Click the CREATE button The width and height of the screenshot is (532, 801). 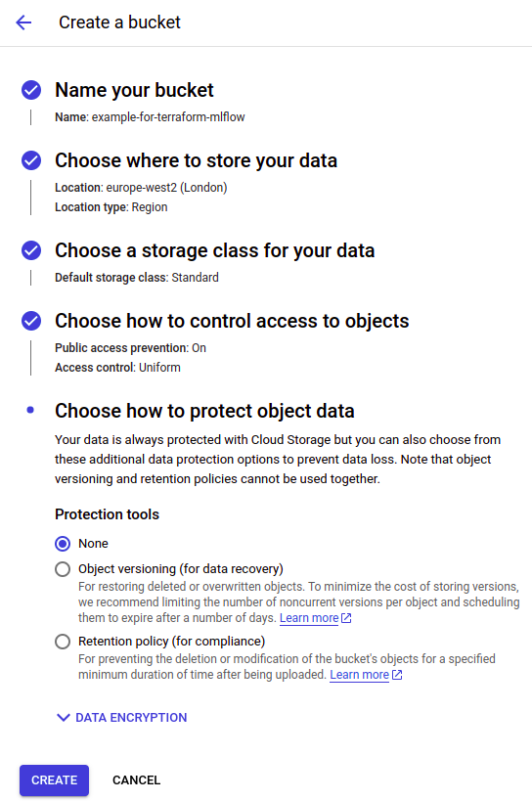pos(54,780)
